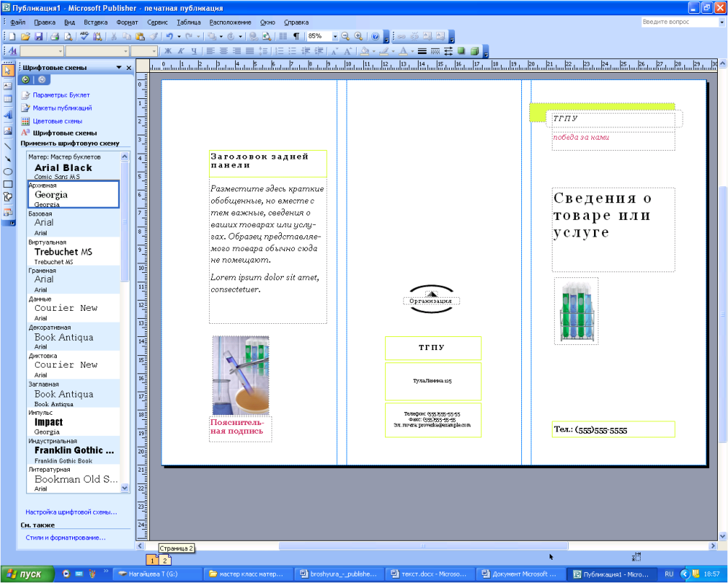The height and width of the screenshot is (583, 728).
Task: Select the Rectangle drawing tool
Action: (x=8, y=184)
